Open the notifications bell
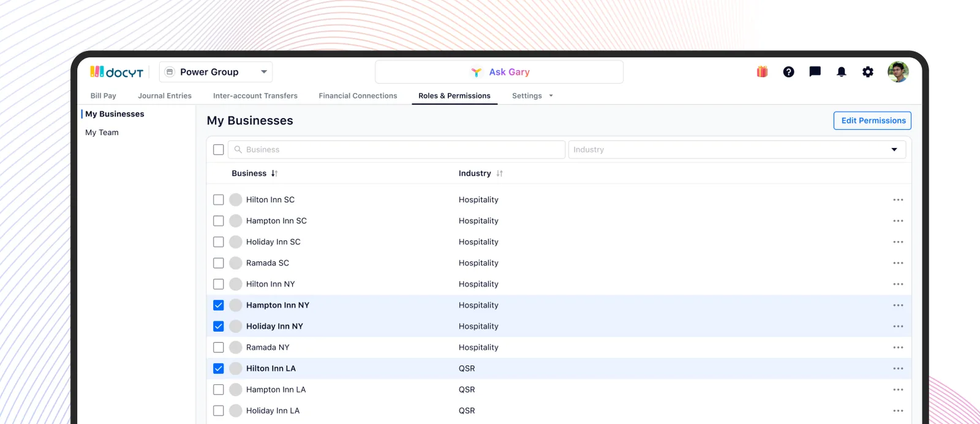This screenshot has width=980, height=424. pyautogui.click(x=842, y=72)
